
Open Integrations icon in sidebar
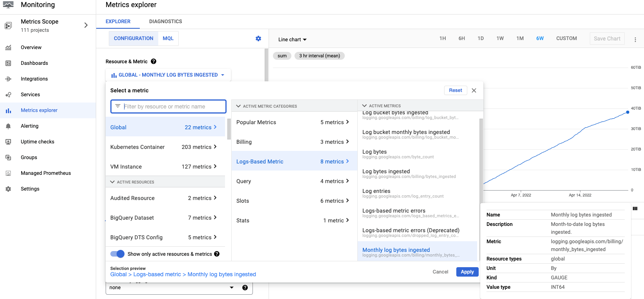(x=8, y=79)
